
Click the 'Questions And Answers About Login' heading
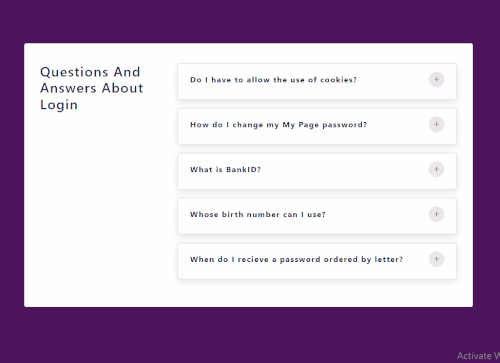click(92, 88)
